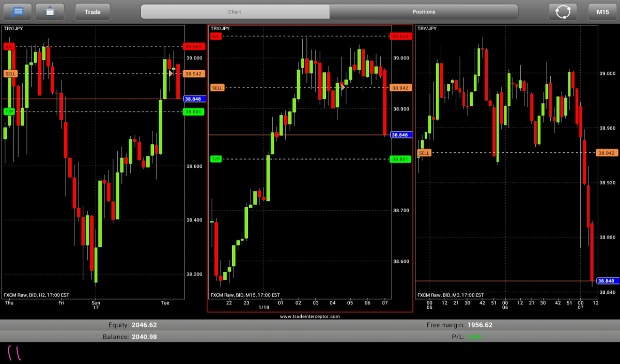Click the 38.880 price level on M3 chart axis
Image resolution: width=620 pixels, height=364 pixels.
click(x=608, y=238)
